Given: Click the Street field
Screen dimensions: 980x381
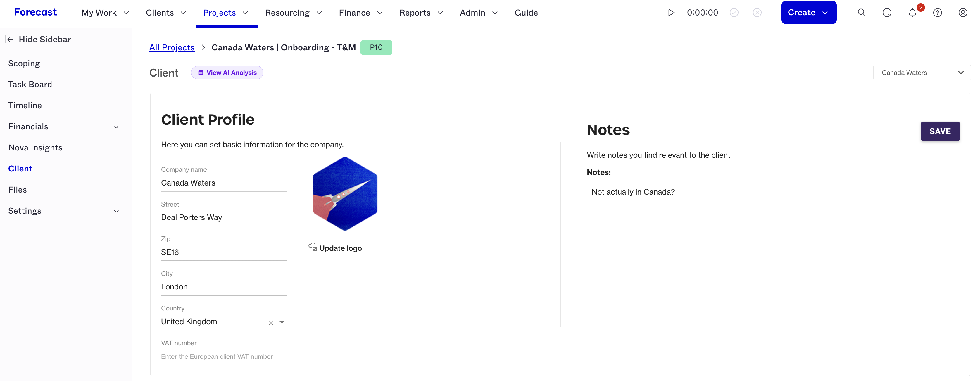Looking at the screenshot, I should [224, 218].
